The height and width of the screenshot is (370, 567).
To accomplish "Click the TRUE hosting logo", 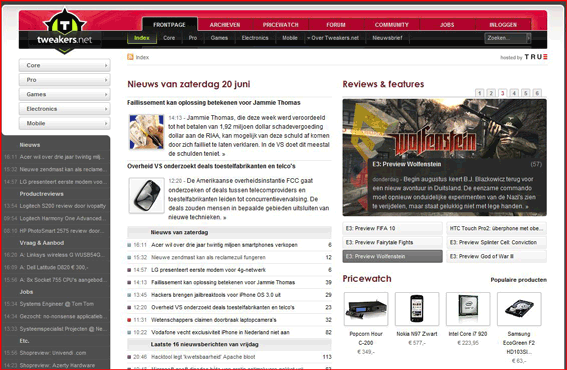I will 536,57.
